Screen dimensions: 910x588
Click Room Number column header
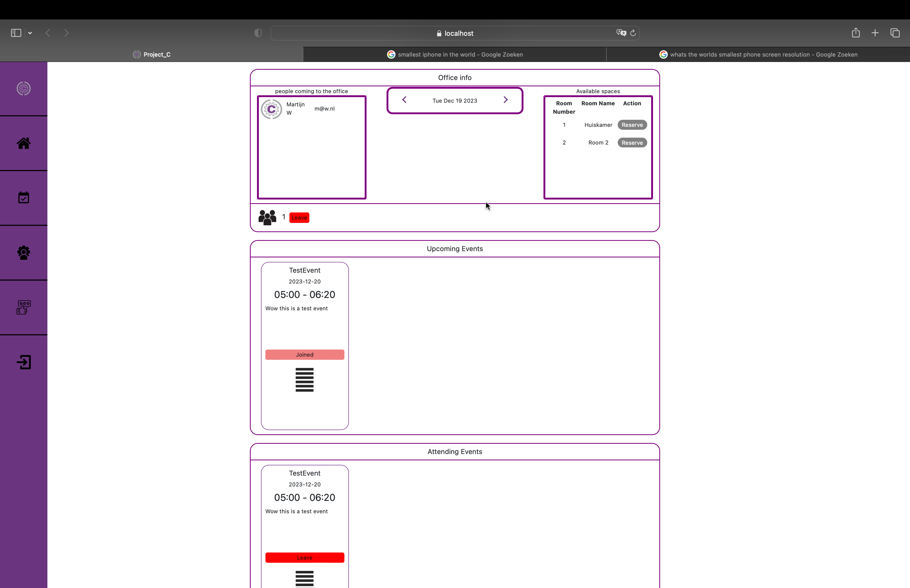(564, 108)
